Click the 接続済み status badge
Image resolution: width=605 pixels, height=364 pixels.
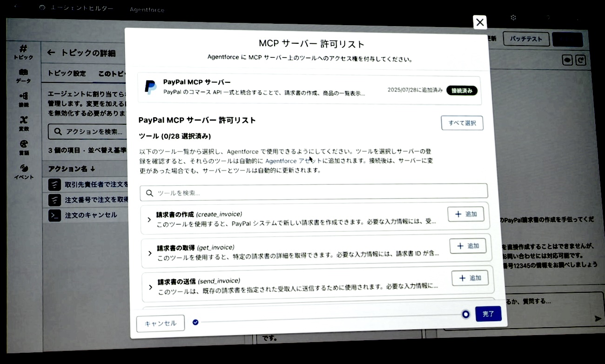pos(462,90)
